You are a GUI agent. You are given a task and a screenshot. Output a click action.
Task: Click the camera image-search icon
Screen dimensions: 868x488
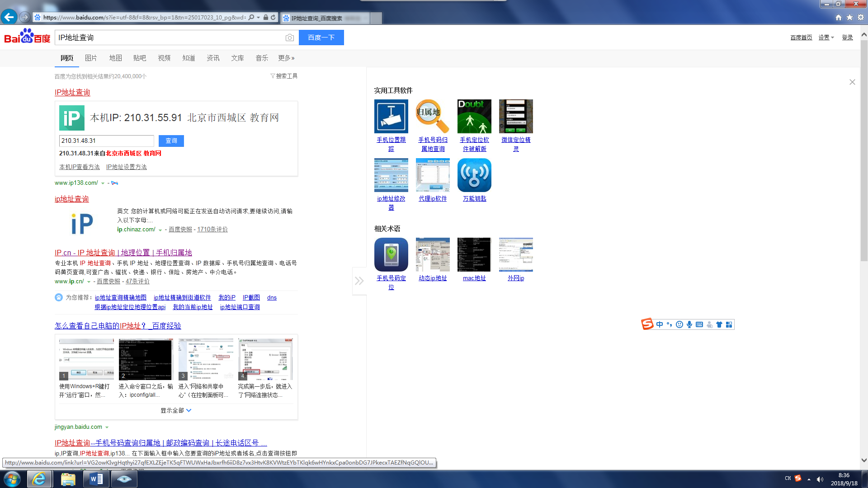[290, 38]
